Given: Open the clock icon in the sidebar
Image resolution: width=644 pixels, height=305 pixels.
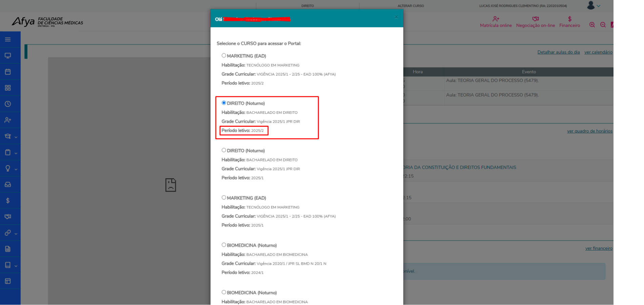Looking at the screenshot, I should click(x=8, y=104).
